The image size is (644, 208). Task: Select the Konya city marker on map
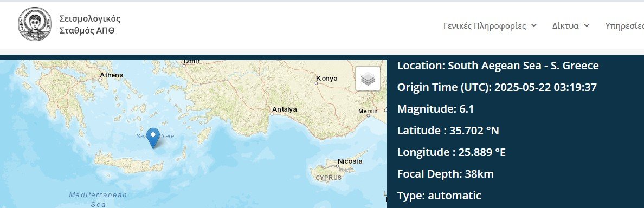(x=316, y=83)
